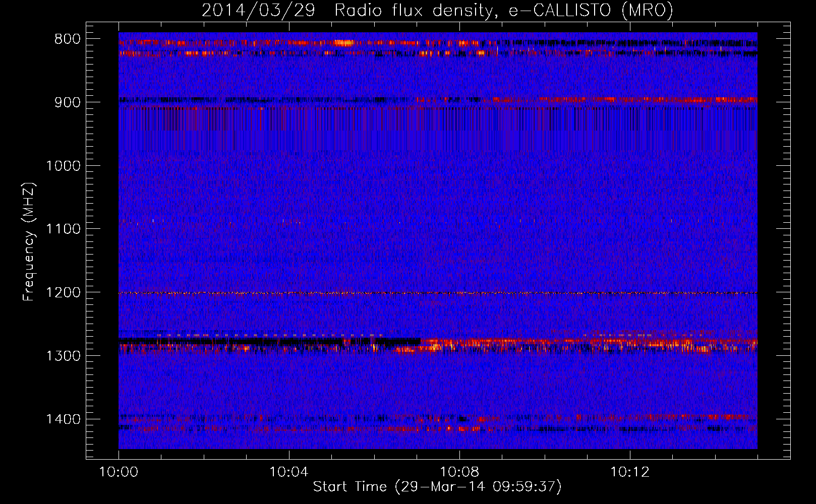The width and height of the screenshot is (816, 504).
Task: Click the 10:04 time axis label
Action: point(289,472)
